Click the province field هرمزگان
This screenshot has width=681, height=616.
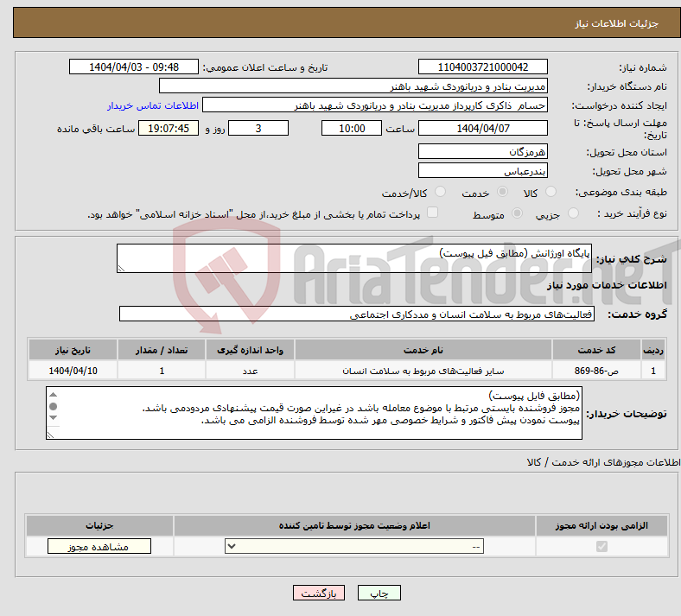click(482, 151)
